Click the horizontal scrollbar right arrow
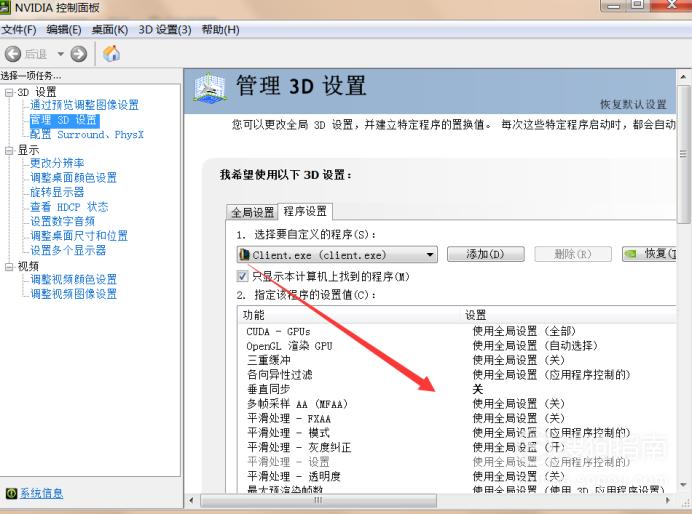692x514 pixels. coord(668,501)
